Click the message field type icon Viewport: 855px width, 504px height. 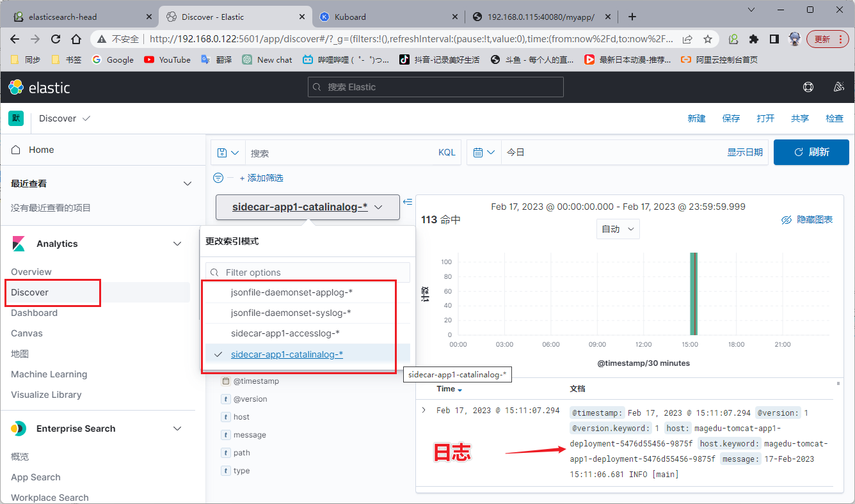(x=225, y=435)
